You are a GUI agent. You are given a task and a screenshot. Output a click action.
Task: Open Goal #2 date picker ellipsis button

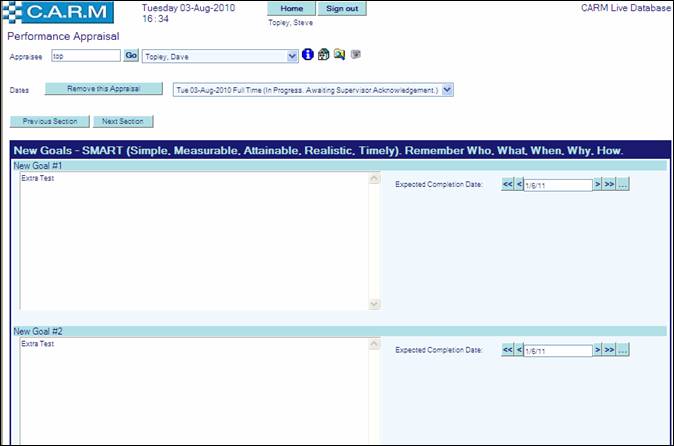(x=623, y=350)
